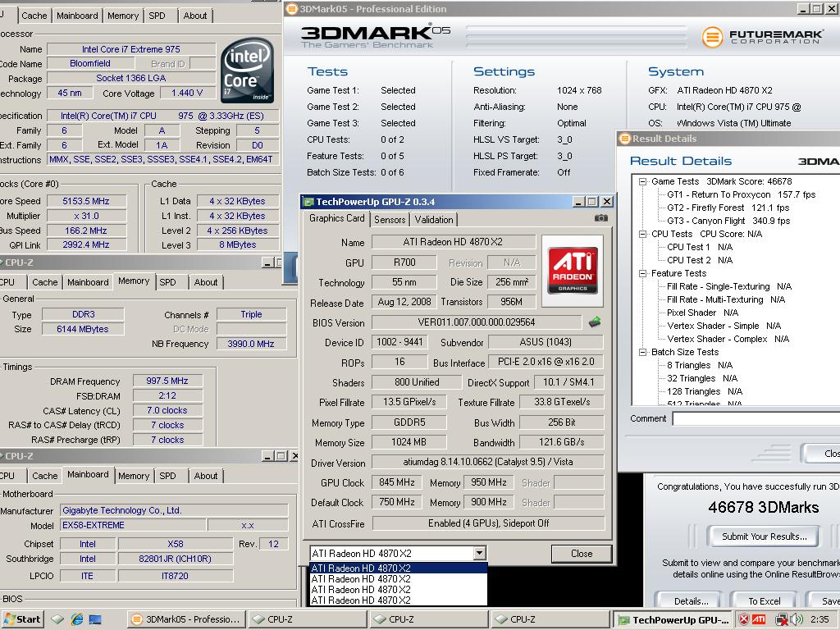Image resolution: width=840 pixels, height=630 pixels.
Task: Switch to TechPowerUp GPU-Z taskbar button
Action: pos(674,620)
